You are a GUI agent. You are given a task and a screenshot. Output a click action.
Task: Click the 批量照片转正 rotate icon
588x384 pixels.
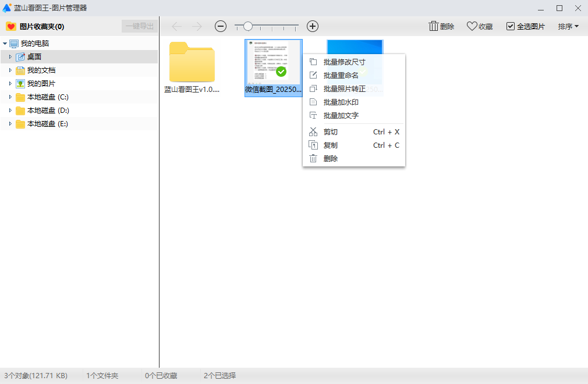coord(313,89)
